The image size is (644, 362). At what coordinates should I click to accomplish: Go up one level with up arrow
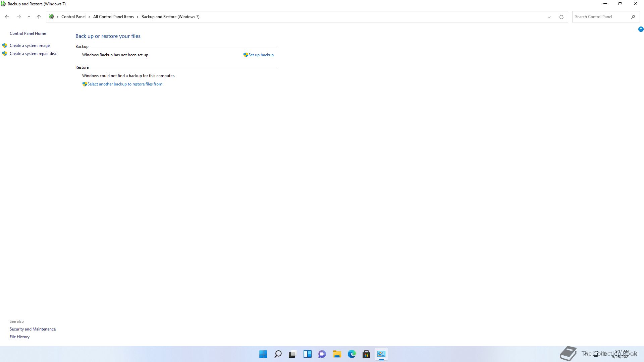click(39, 17)
